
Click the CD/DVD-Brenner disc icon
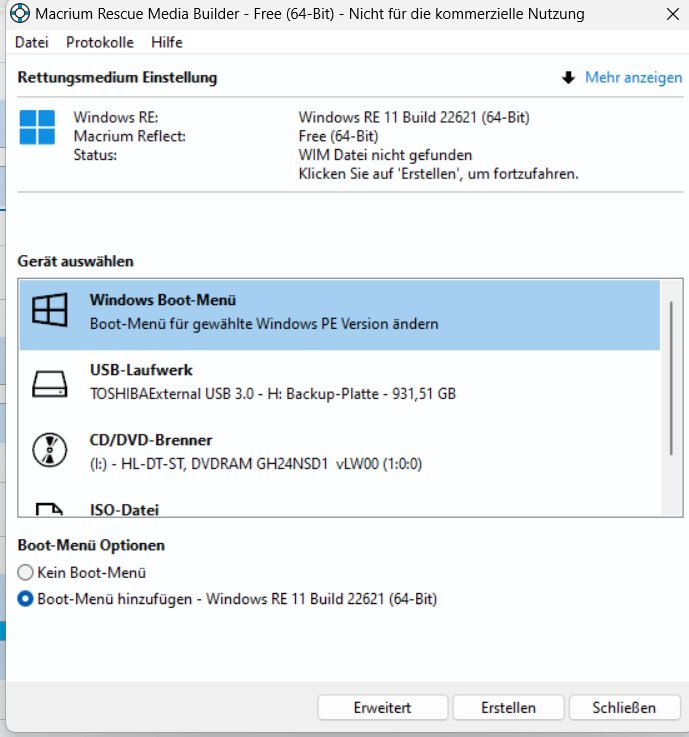click(50, 450)
